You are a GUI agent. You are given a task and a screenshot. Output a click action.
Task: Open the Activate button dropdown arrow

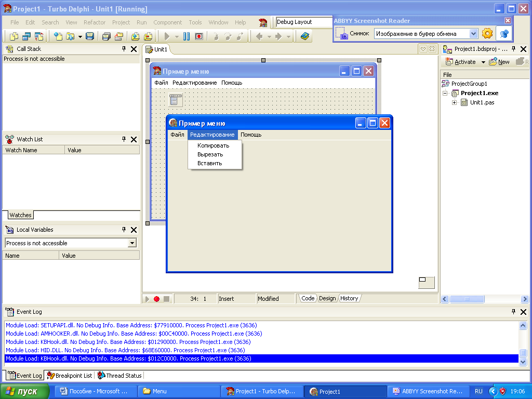tap(483, 62)
